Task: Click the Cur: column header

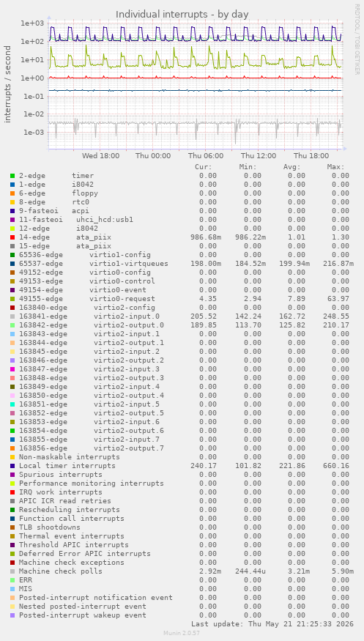Action: [x=204, y=167]
